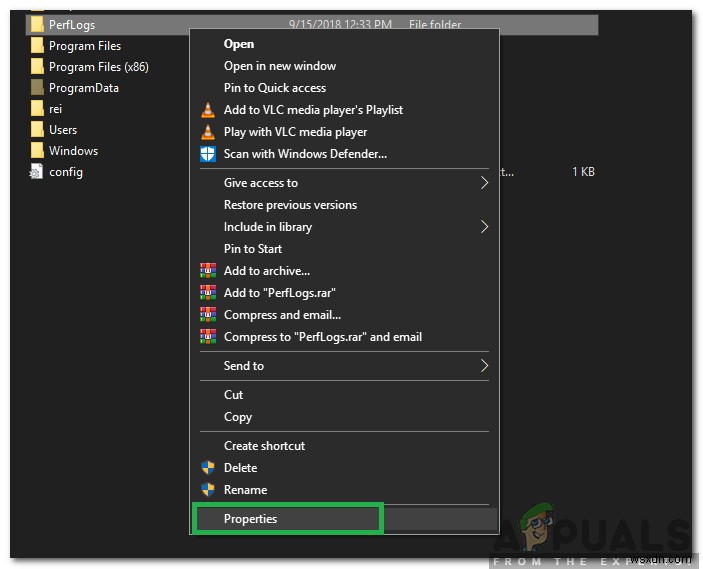Image resolution: width=703 pixels, height=569 pixels.
Task: Select the Windows folder name
Action: [73, 151]
